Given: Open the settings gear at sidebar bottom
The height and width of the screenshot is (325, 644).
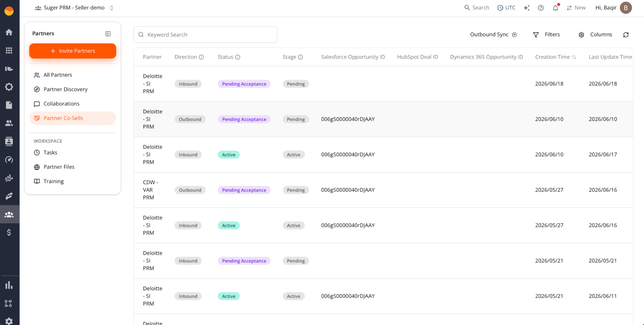Looking at the screenshot, I should pyautogui.click(x=9, y=321).
